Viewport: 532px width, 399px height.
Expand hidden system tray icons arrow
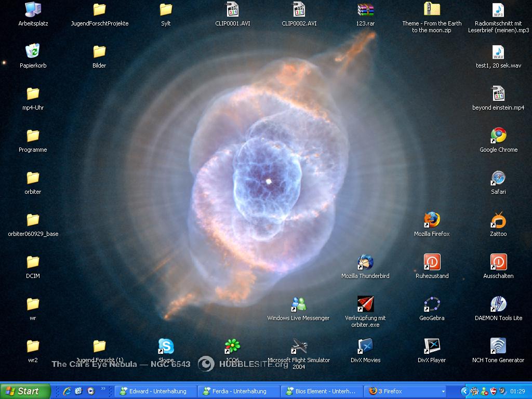pyautogui.click(x=464, y=391)
